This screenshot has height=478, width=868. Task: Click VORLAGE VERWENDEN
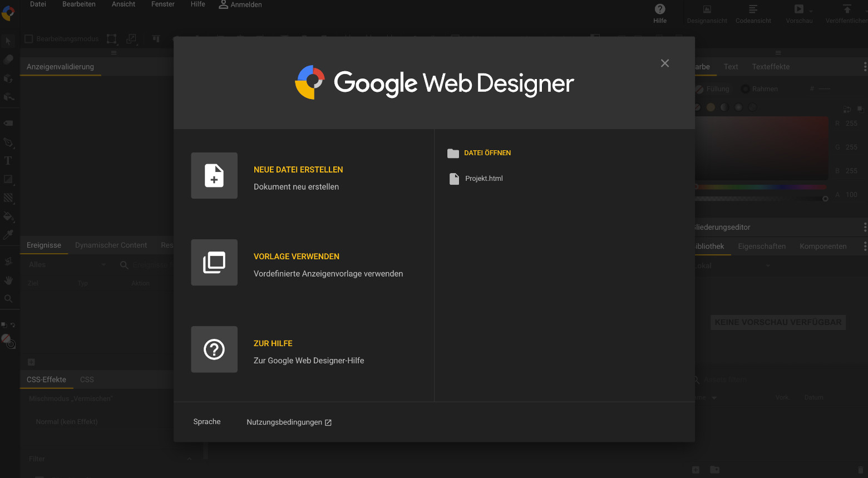pos(297,257)
